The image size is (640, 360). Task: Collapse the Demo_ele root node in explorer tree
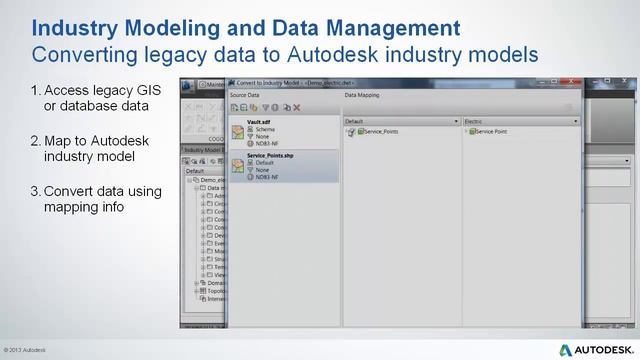[189, 180]
